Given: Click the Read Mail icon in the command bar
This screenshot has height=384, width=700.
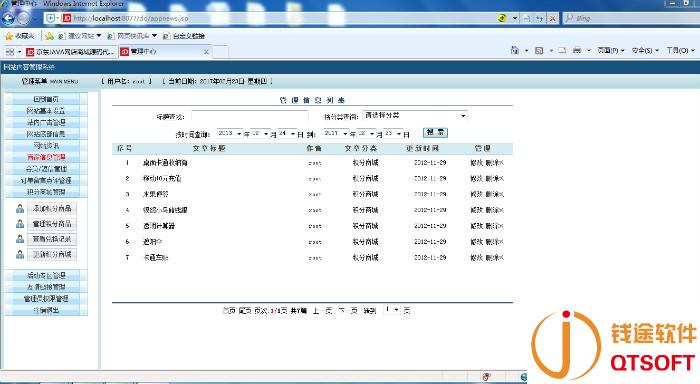Looking at the screenshot, I should pyautogui.click(x=562, y=50).
